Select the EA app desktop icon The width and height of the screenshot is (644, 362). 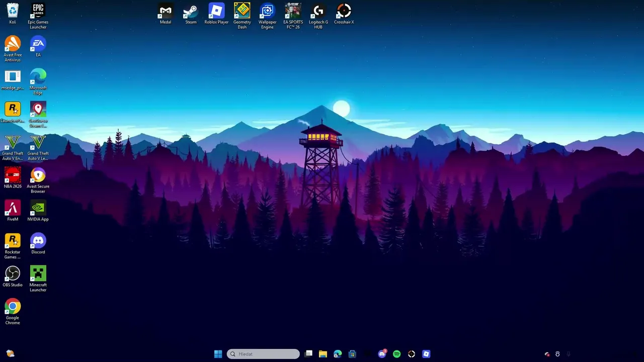(x=38, y=46)
